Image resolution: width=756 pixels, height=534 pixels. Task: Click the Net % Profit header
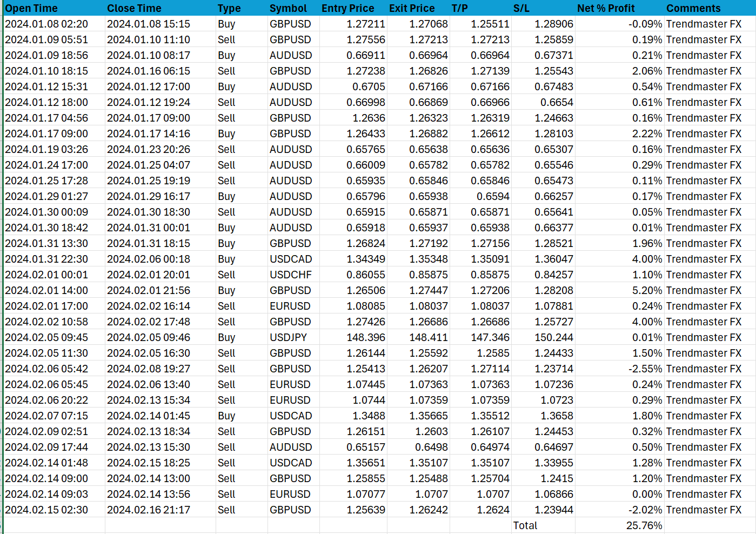619,8
